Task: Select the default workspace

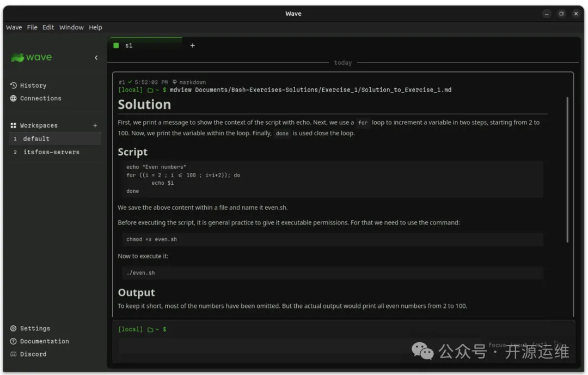Action: pyautogui.click(x=36, y=139)
